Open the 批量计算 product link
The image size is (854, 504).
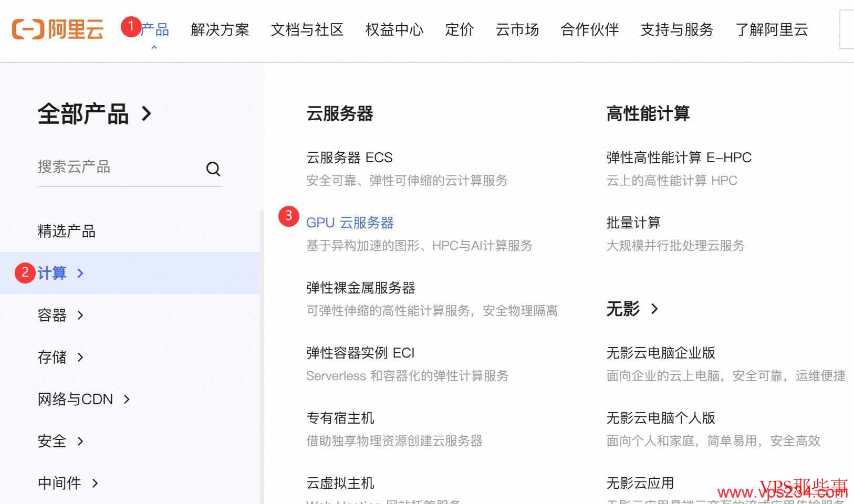(633, 223)
